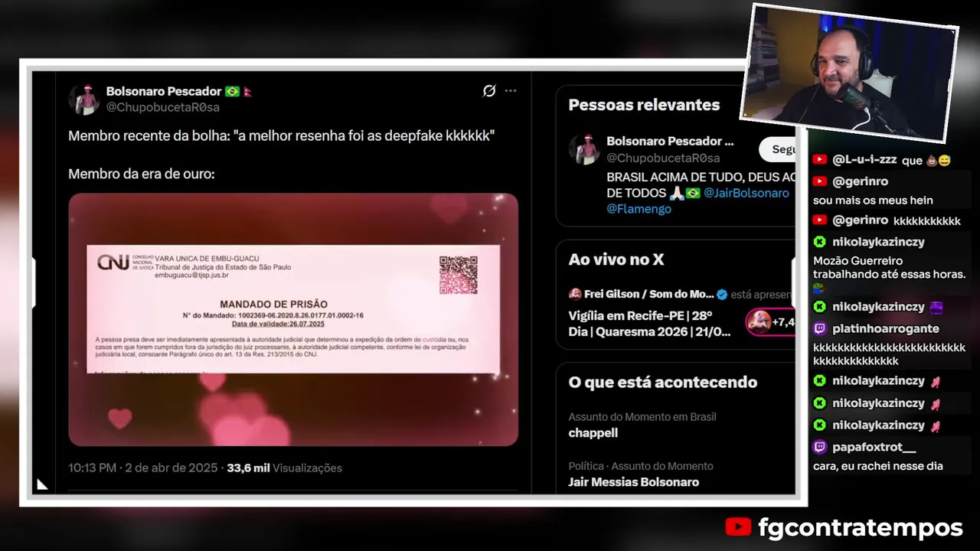This screenshot has width=980, height=551.
Task: Click the Pessoas relevantes heading
Action: coord(644,105)
